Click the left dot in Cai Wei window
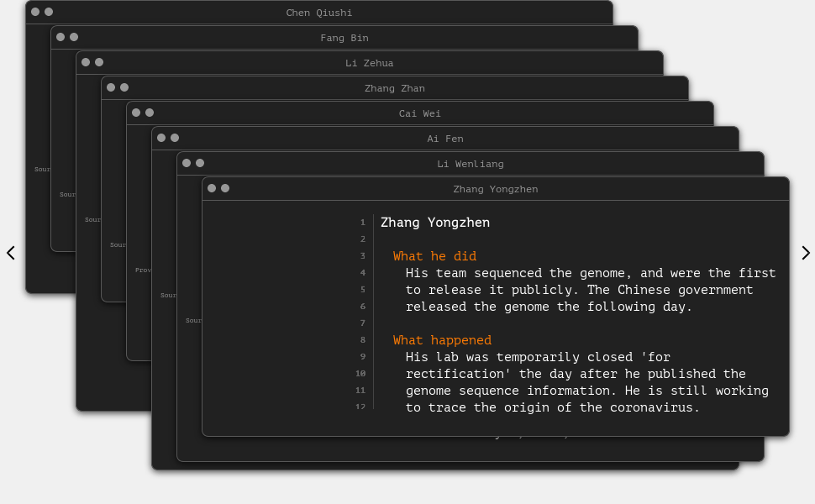The image size is (815, 504). pos(136,113)
